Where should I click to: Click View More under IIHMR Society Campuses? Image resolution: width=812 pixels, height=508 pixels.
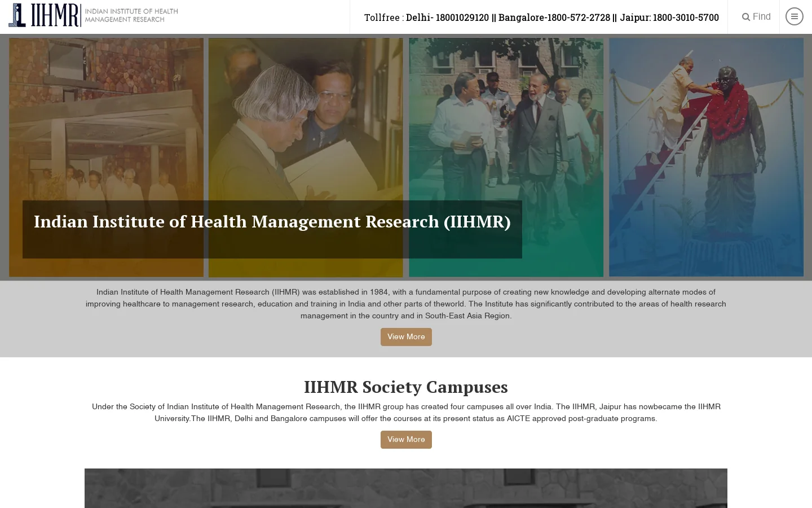tap(406, 440)
